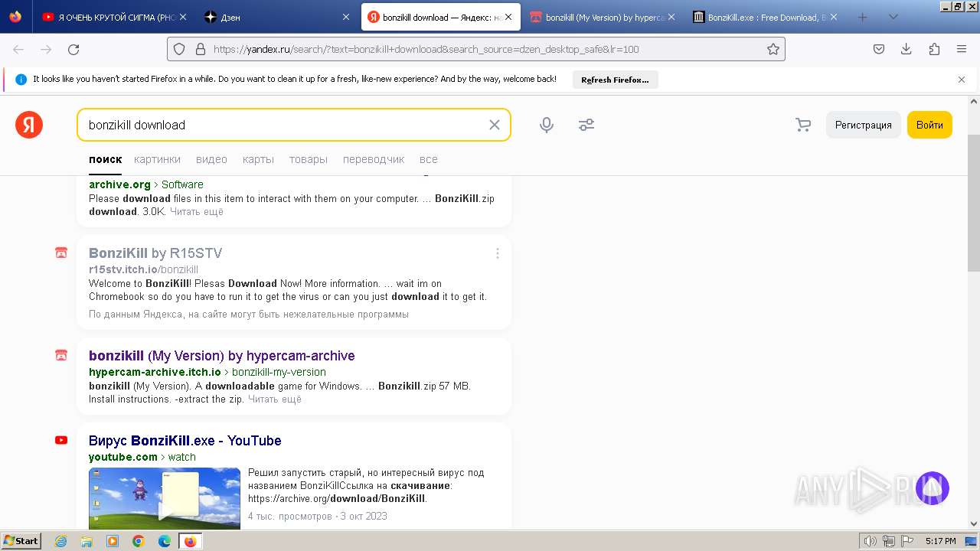Click the scroll-to-top round purple button
Viewport: 980px width, 551px height.
933,488
